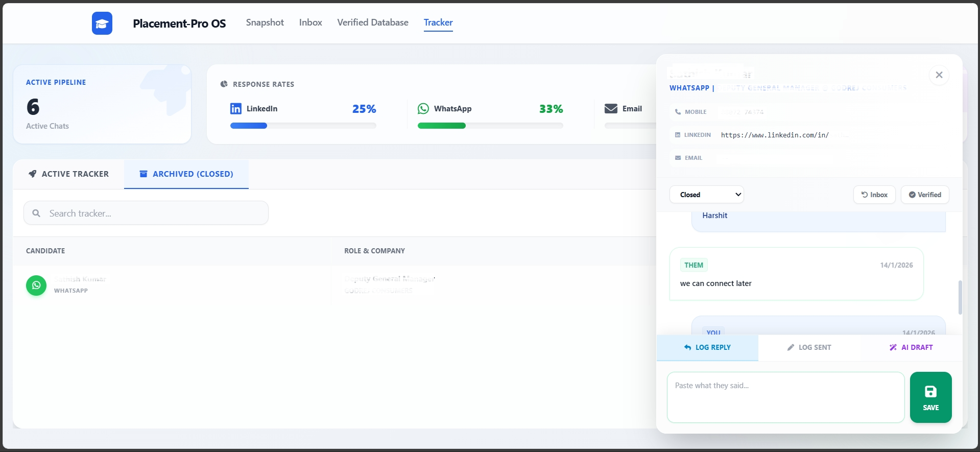Click the LinkedIn response rate progress bar
This screenshot has width=980, height=452.
click(x=303, y=126)
